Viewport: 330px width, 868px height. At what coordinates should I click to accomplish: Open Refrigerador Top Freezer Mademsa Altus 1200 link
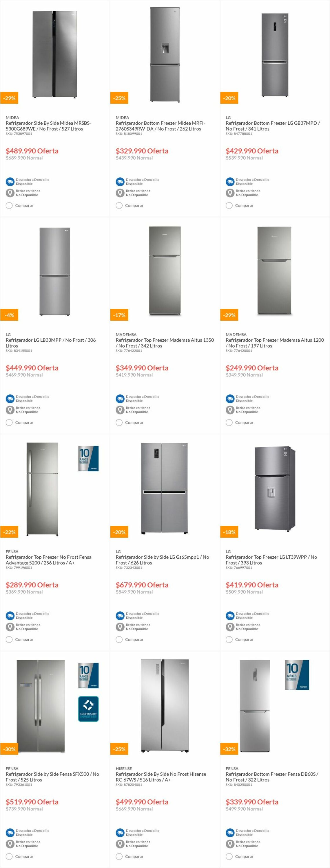275,343
